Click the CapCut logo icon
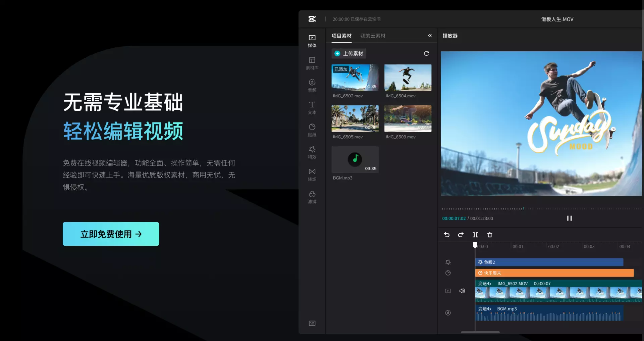 312,19
